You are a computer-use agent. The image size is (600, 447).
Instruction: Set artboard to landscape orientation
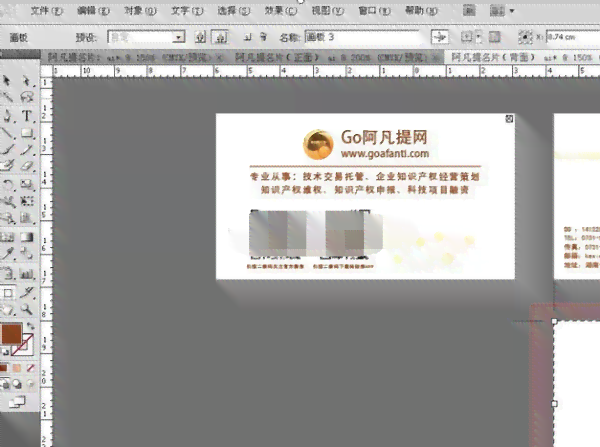pos(220,37)
